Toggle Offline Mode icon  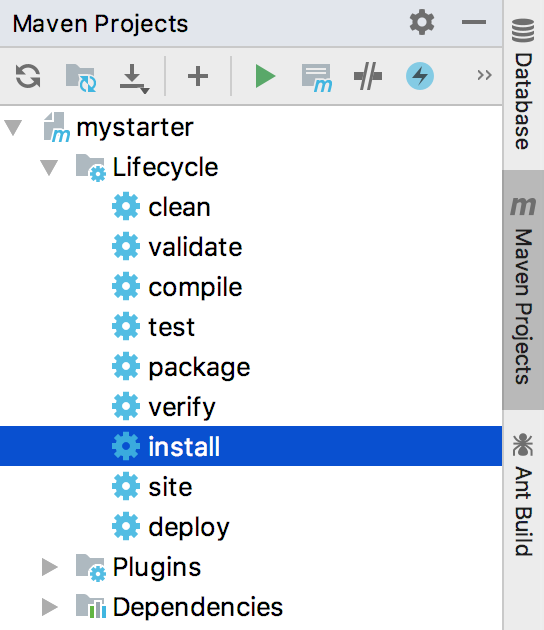tap(368, 76)
